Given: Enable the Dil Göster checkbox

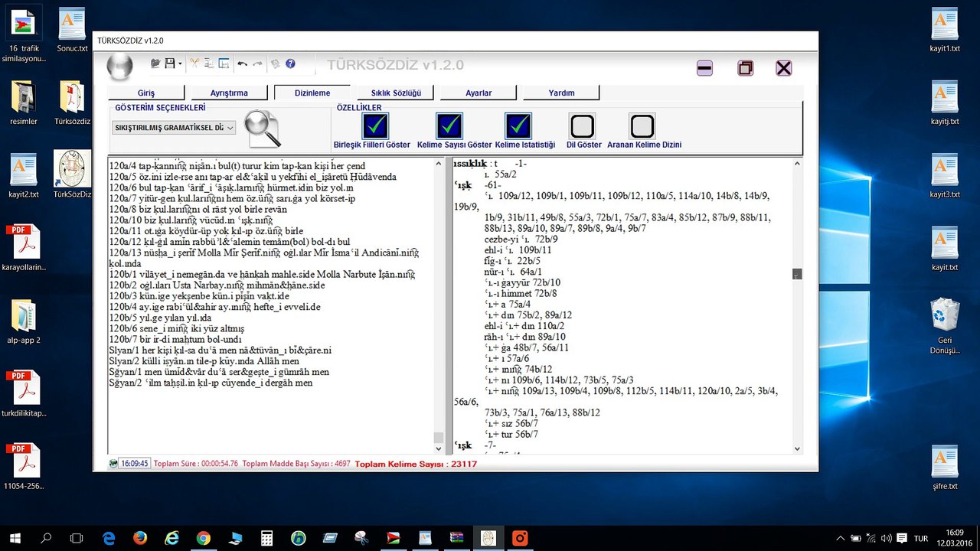Looking at the screenshot, I should (583, 126).
